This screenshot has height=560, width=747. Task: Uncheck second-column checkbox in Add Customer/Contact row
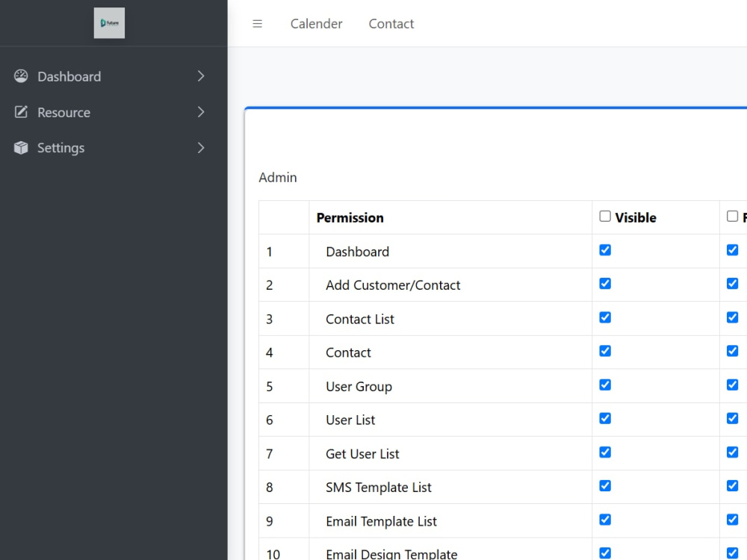coord(732,283)
